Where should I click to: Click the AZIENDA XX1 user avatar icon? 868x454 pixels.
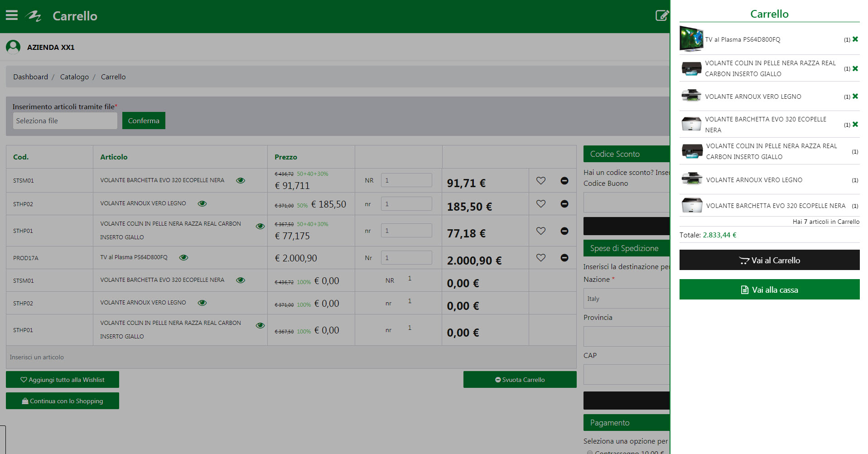pos(13,47)
